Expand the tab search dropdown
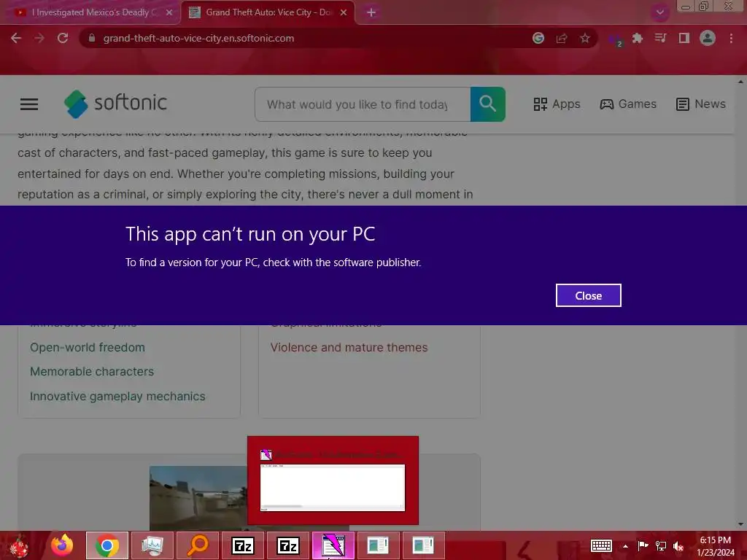The width and height of the screenshot is (747, 560). pos(659,12)
